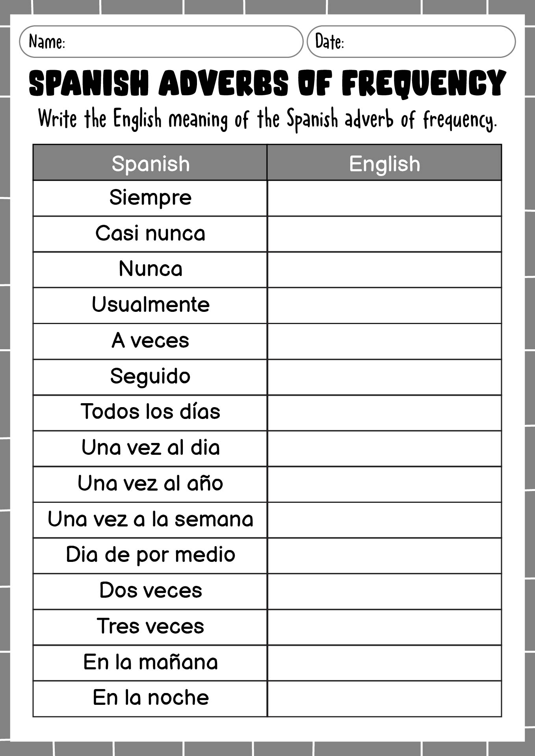Click the English cell for Seguido
535x756 pixels.
(384, 377)
